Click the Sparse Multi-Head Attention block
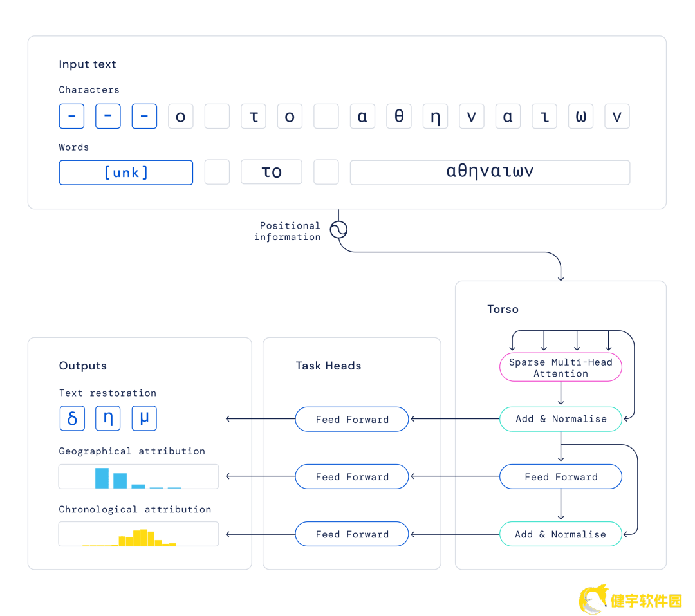 561,367
